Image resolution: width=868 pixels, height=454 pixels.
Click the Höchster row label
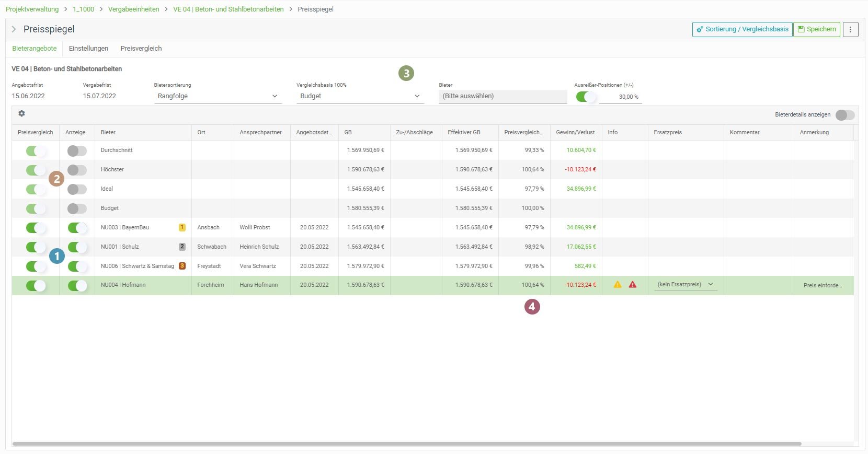coord(112,169)
